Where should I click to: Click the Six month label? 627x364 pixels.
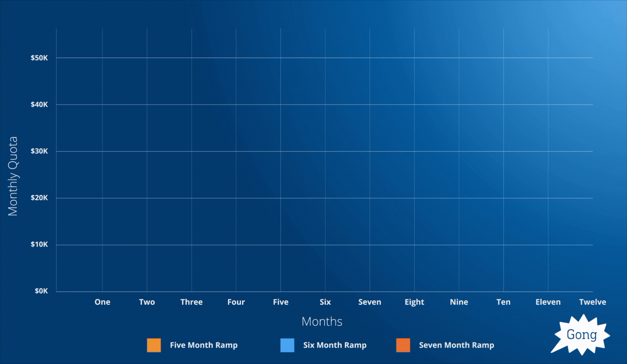tap(325, 302)
